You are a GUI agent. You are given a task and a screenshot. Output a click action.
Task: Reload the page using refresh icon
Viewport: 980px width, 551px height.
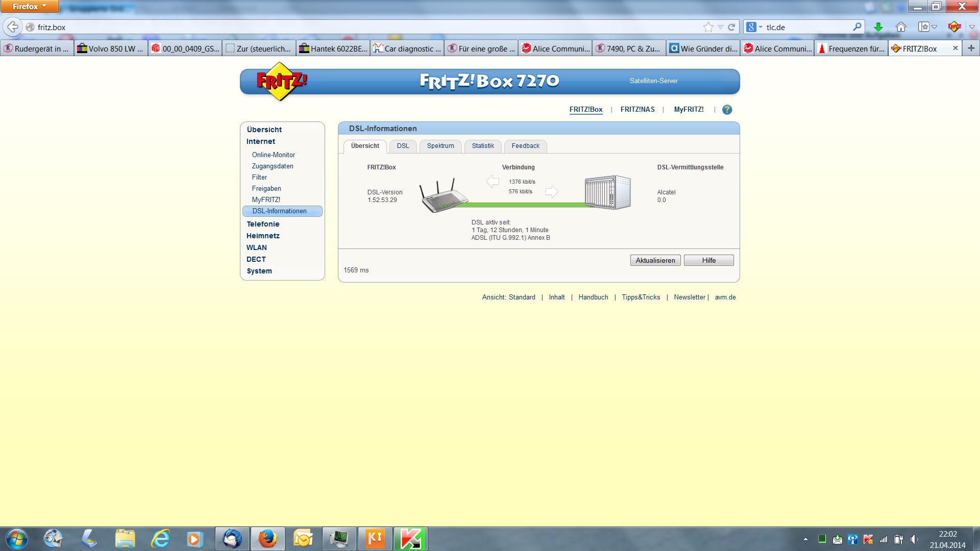point(731,27)
